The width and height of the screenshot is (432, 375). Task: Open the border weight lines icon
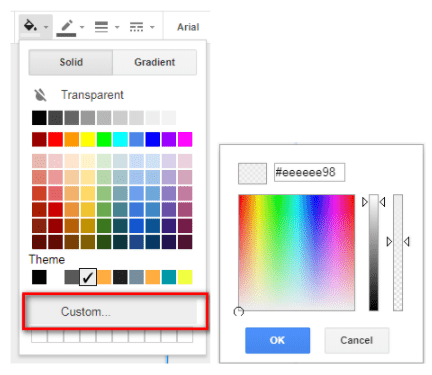(101, 27)
